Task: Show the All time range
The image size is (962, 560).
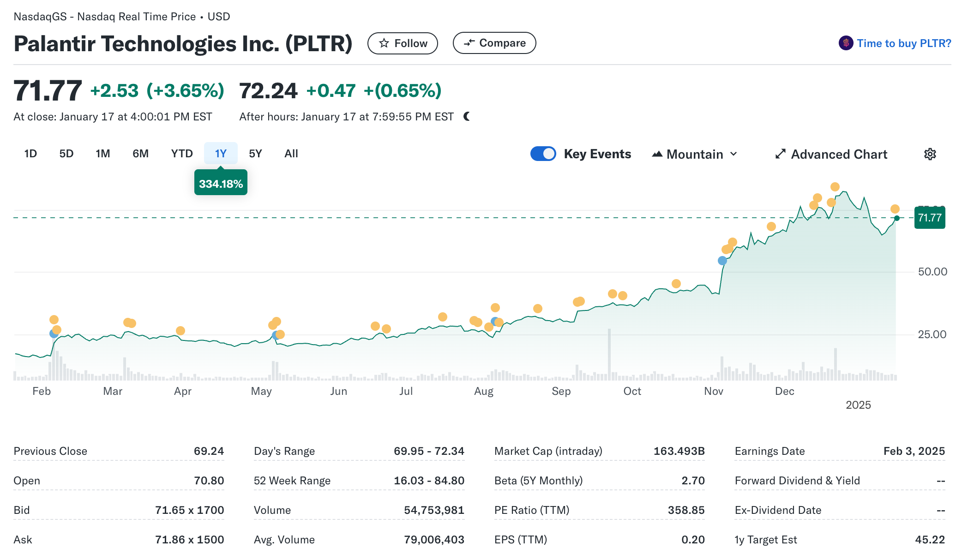Action: coord(291,154)
